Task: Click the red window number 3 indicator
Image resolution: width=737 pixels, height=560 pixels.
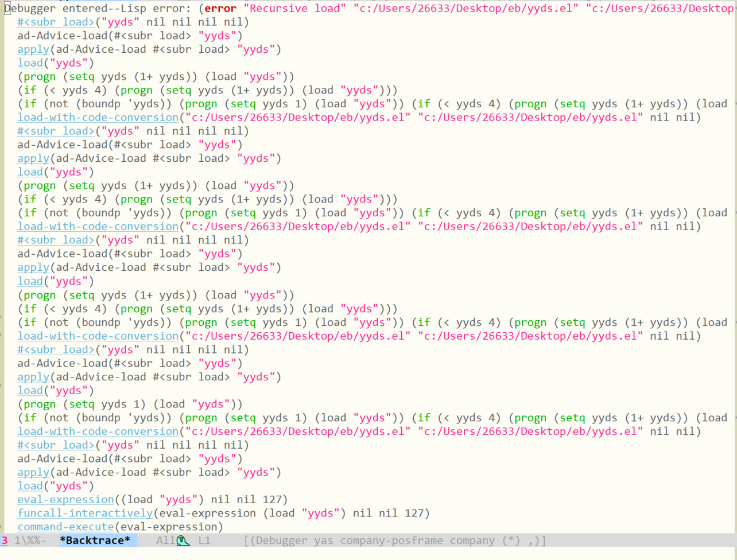Action: pyautogui.click(x=4, y=540)
